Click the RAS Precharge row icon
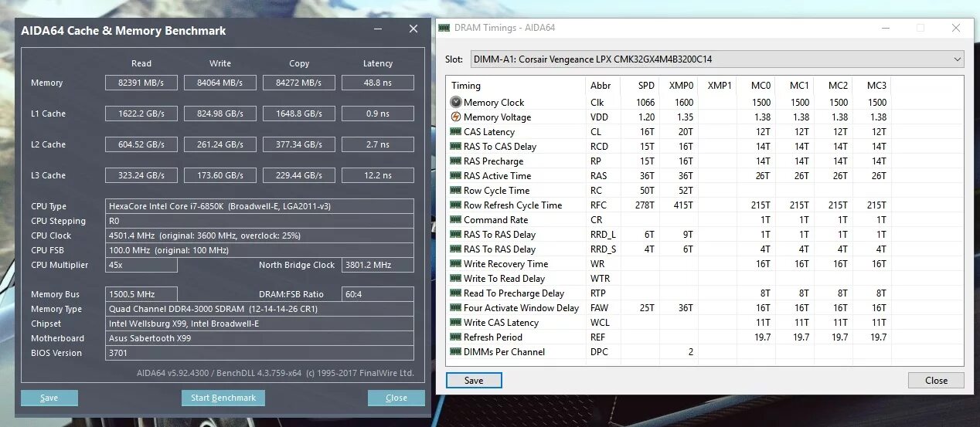 tap(456, 161)
